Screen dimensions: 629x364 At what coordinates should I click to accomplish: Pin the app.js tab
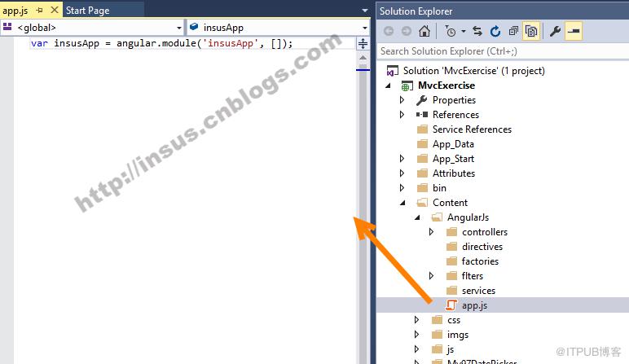click(39, 10)
